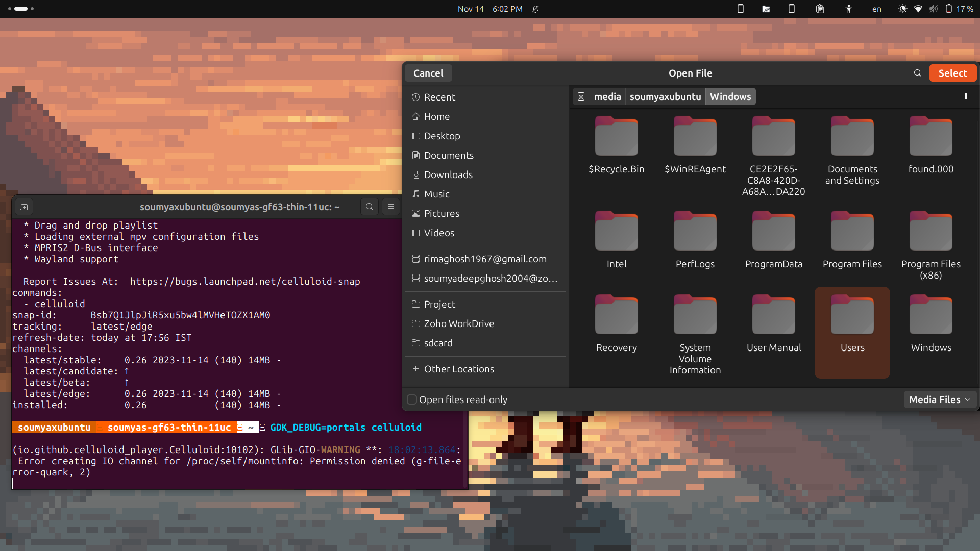The width and height of the screenshot is (980, 551).
Task: Enable Open files read-only checkbox
Action: click(412, 399)
